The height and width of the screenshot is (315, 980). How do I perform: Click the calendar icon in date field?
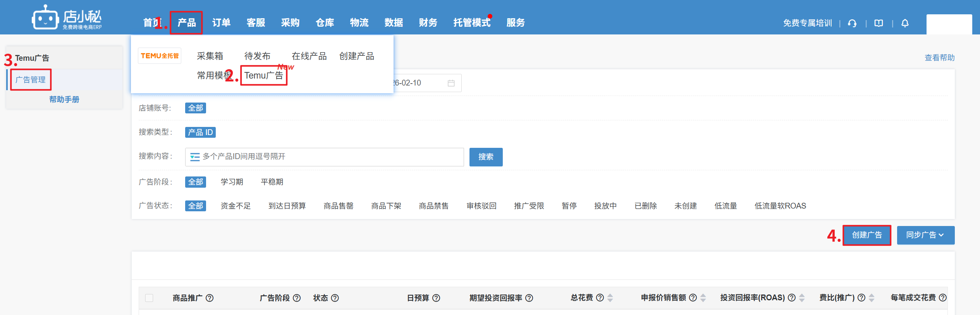pyautogui.click(x=451, y=83)
